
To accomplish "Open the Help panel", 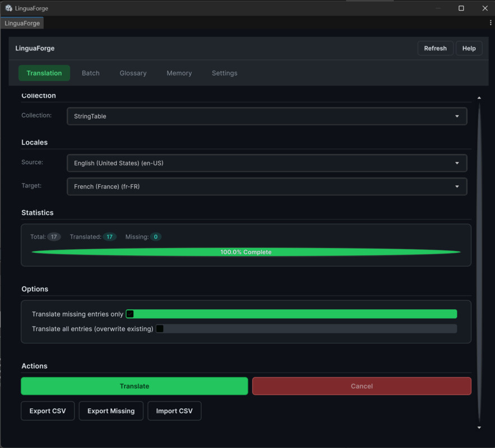I will pyautogui.click(x=469, y=48).
